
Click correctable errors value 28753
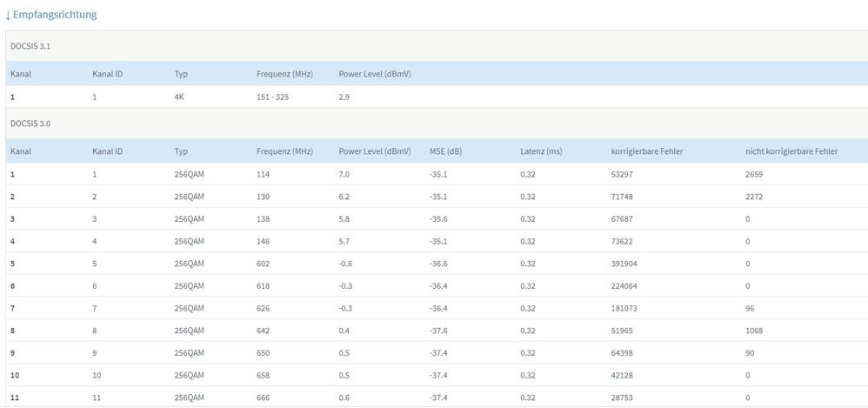coord(622,398)
